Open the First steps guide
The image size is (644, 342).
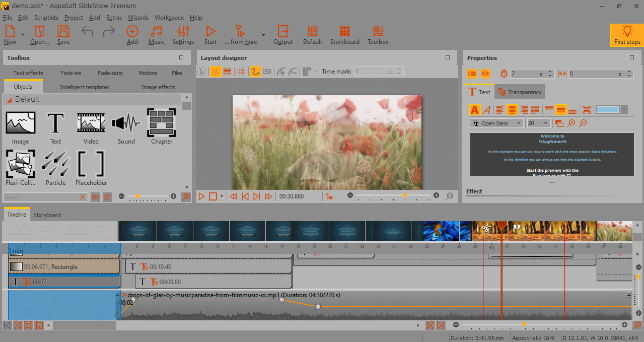tap(627, 35)
